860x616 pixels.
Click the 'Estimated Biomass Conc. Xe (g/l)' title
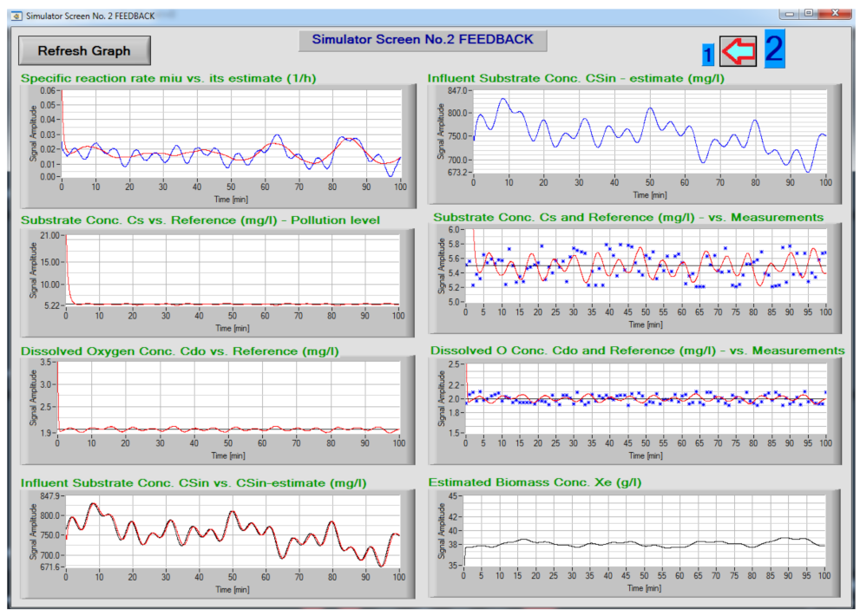point(535,482)
